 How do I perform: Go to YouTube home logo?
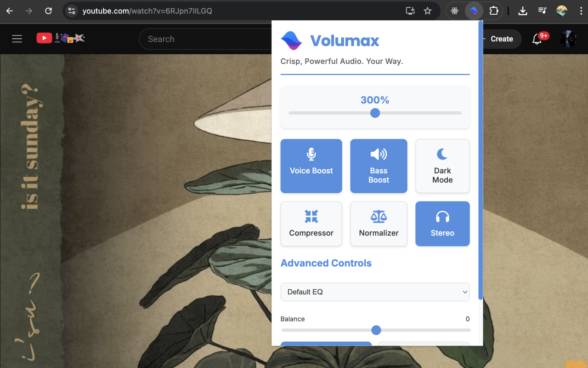pyautogui.click(x=61, y=38)
